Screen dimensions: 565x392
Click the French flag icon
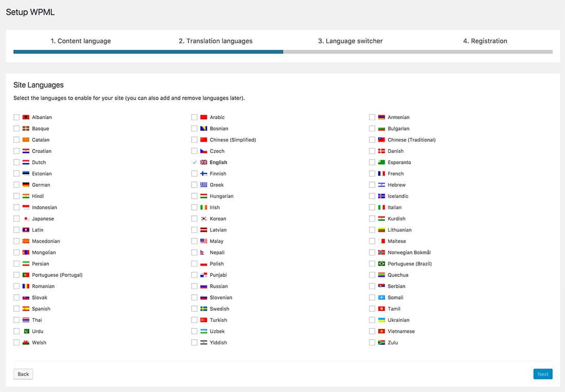382,174
